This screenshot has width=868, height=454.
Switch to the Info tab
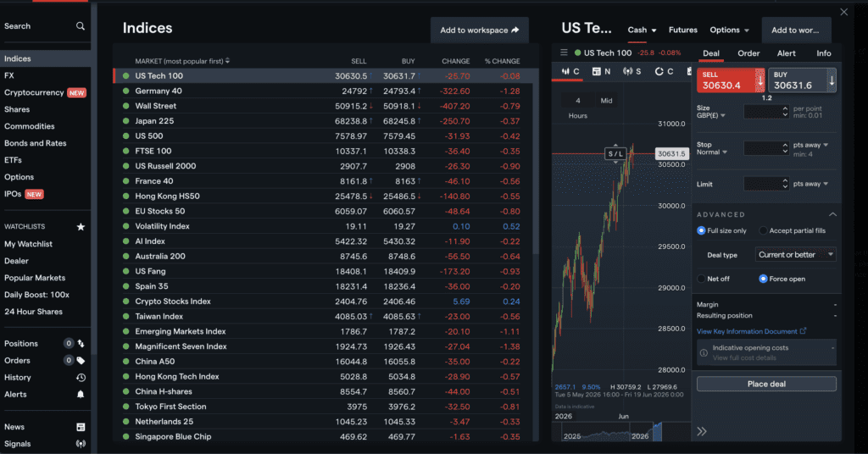click(x=824, y=53)
